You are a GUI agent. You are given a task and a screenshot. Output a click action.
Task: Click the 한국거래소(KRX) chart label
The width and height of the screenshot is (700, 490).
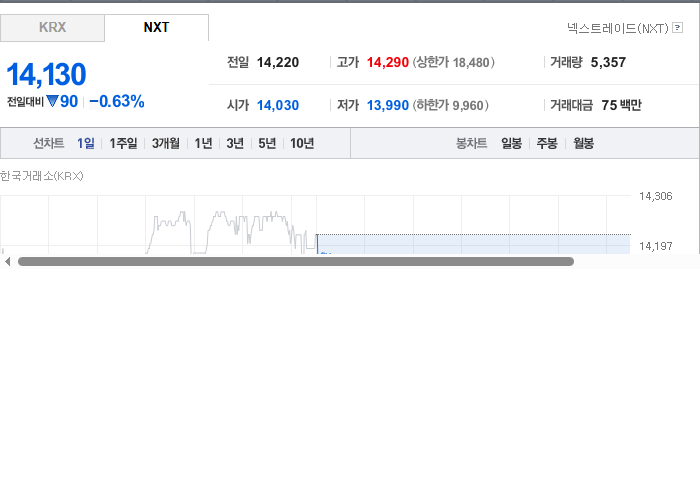click(42, 176)
